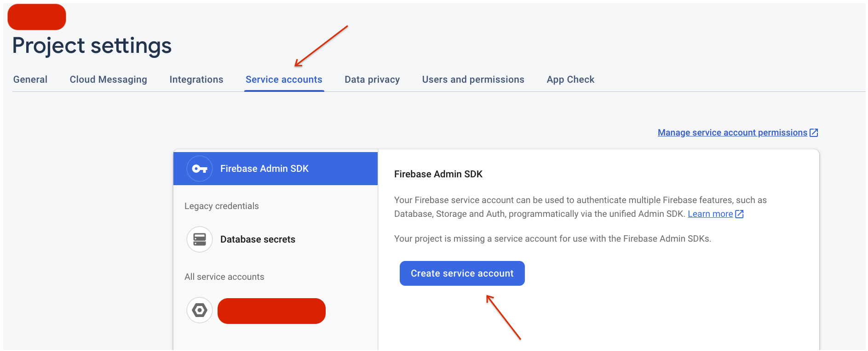Click the redacted project name above Project settings

click(x=37, y=17)
